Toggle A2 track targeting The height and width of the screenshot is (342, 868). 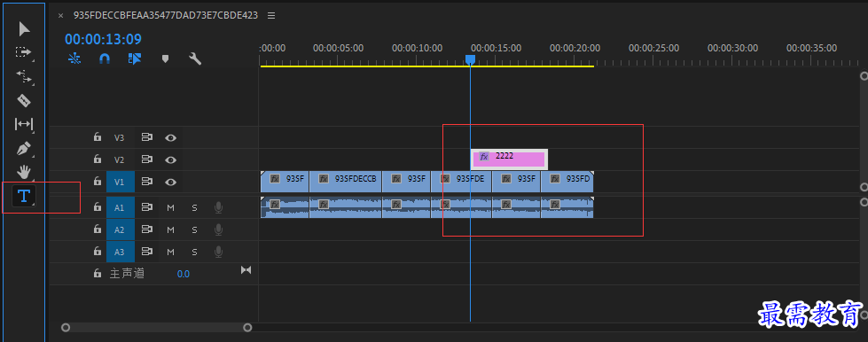click(x=120, y=229)
